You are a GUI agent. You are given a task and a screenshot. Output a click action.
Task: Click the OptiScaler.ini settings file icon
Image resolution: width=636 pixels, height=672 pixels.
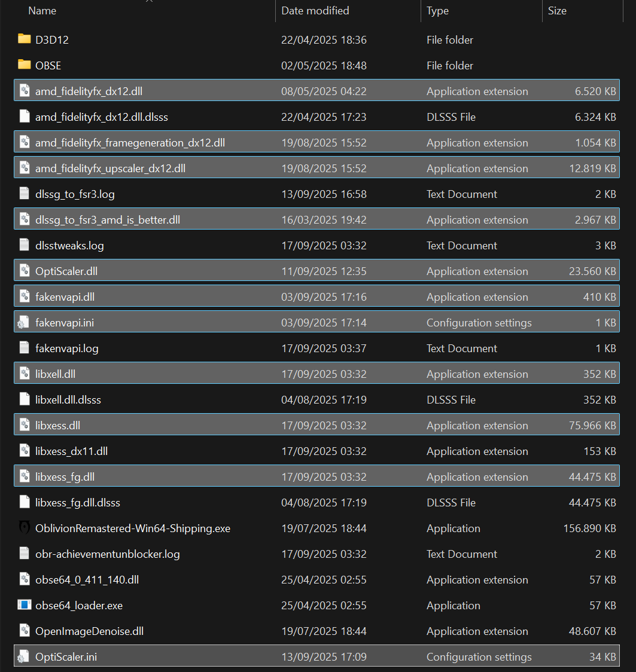pyautogui.click(x=24, y=657)
